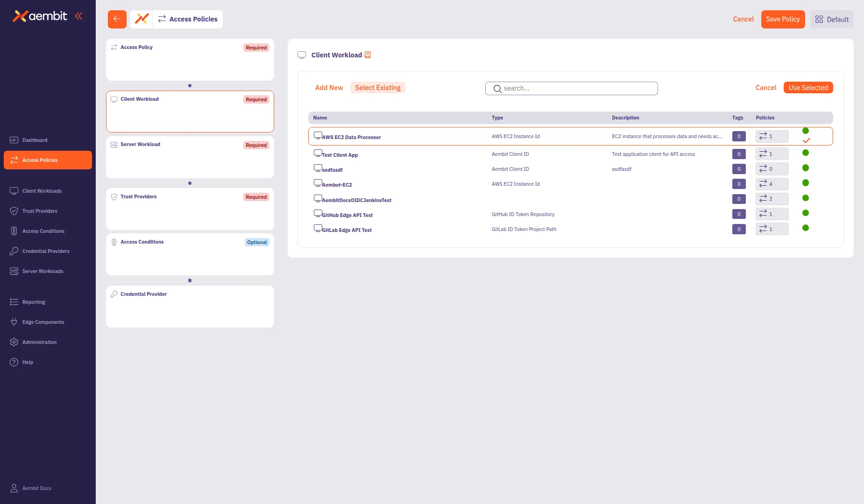The image size is (864, 504).
Task: Toggle the green status indicator for Test Client App
Action: [x=805, y=153]
